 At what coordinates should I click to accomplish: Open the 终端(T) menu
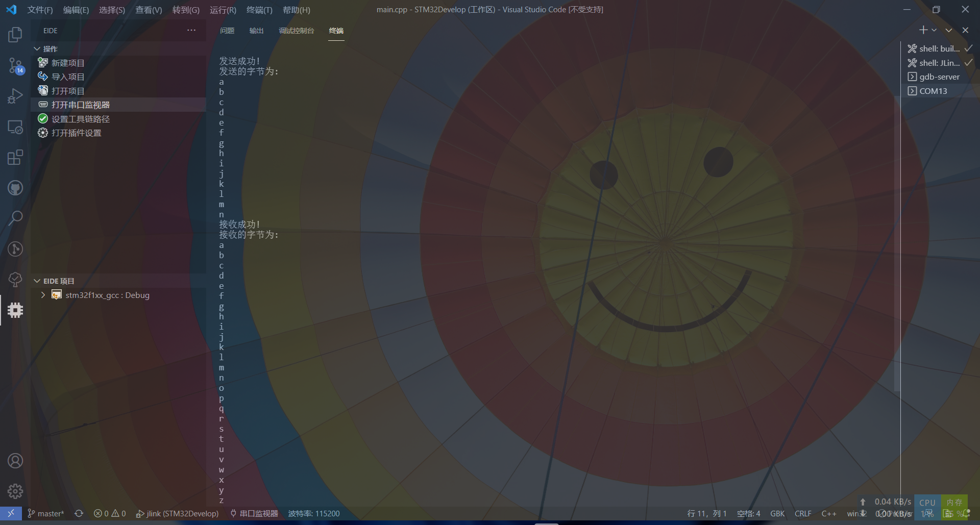click(x=259, y=10)
